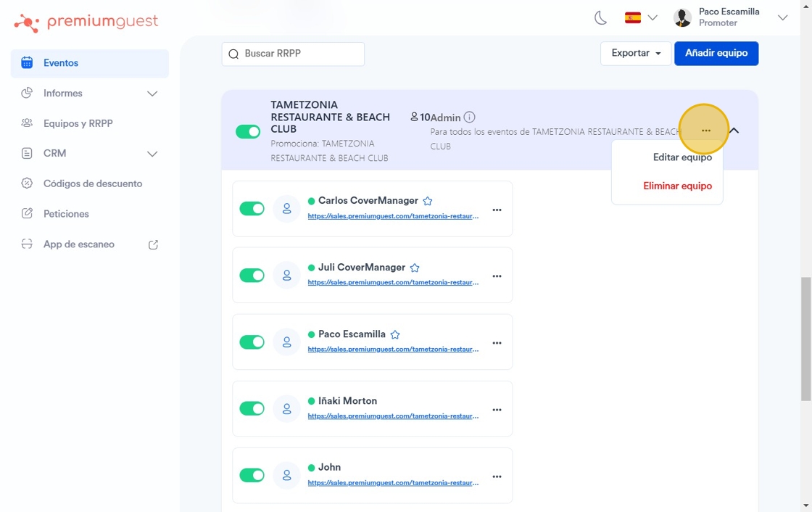Screen dimensions: 812x512
Task: Click Paco Escamilla profile avatar
Action: click(682, 17)
